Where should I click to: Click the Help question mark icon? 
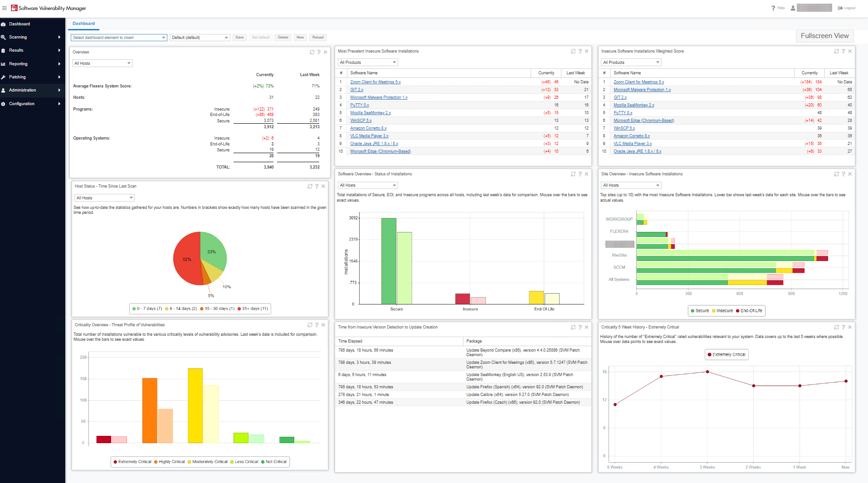coord(773,8)
